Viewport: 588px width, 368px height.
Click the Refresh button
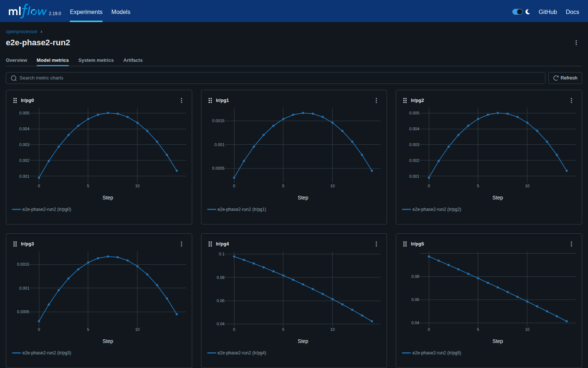click(565, 78)
